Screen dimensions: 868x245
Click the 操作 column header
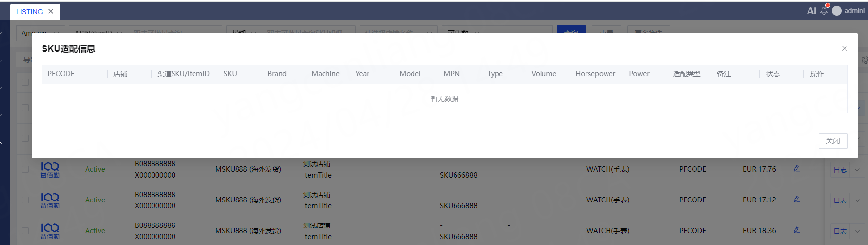(x=817, y=74)
